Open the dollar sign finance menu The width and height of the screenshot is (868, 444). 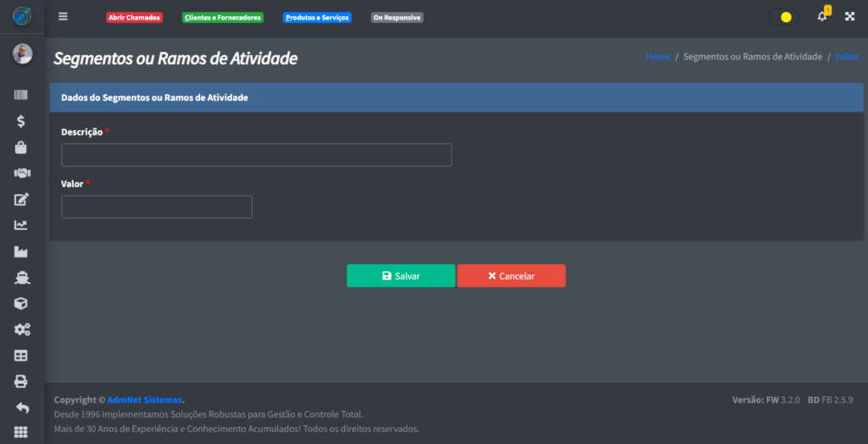point(21,121)
